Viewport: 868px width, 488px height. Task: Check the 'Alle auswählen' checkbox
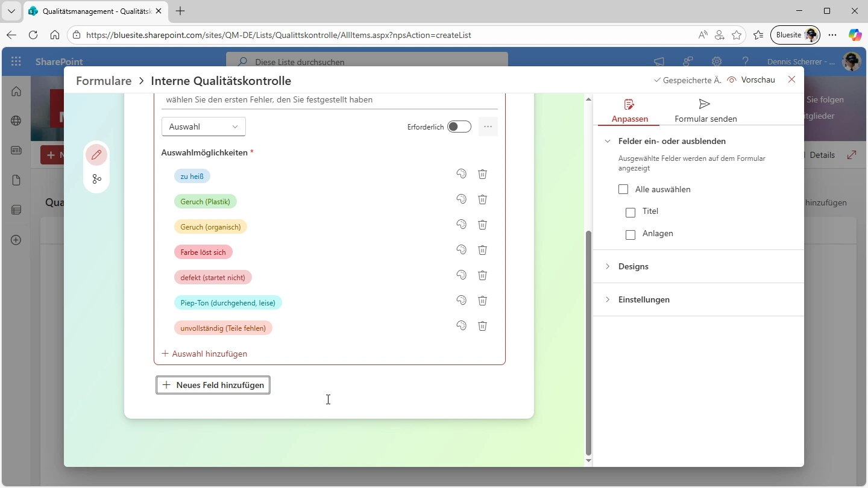point(623,189)
